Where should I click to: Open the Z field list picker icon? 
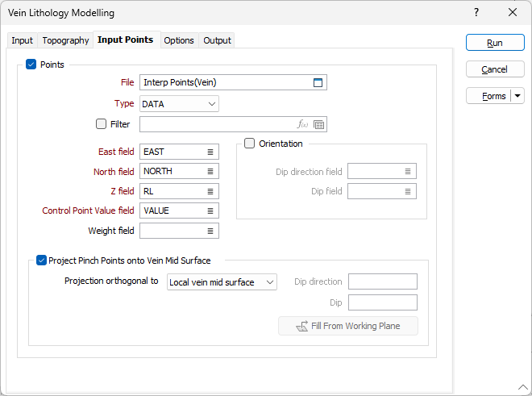pyautogui.click(x=210, y=191)
